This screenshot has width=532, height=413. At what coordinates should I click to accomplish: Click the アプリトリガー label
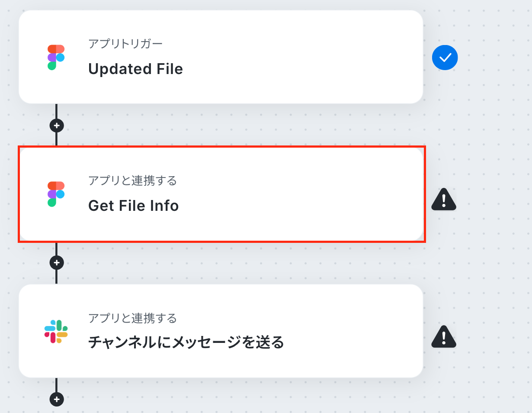coord(125,44)
